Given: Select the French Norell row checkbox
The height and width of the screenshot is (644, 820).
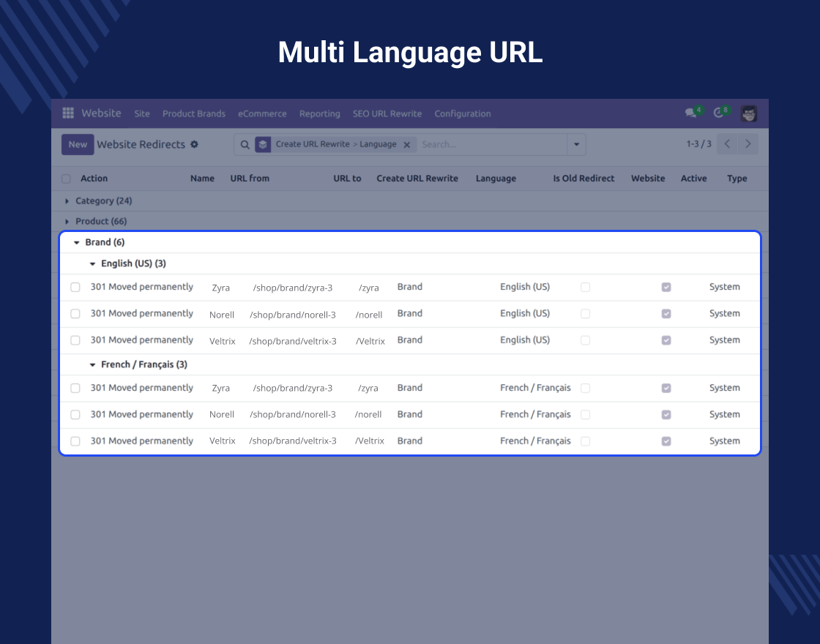Looking at the screenshot, I should [x=75, y=414].
